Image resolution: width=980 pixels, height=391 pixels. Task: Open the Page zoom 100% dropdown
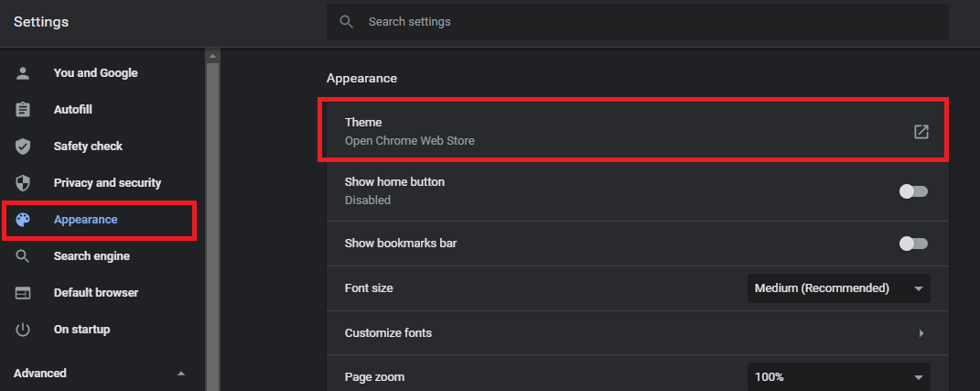(839, 377)
